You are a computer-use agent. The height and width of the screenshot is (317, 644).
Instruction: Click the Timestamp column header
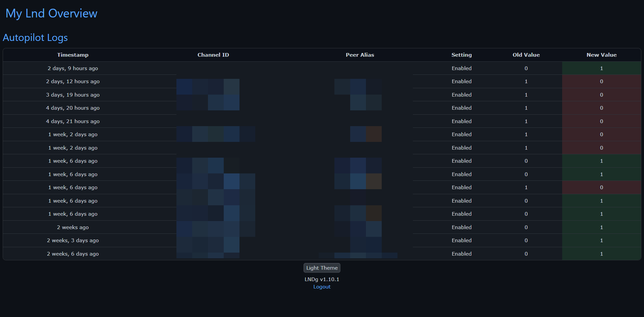point(73,55)
